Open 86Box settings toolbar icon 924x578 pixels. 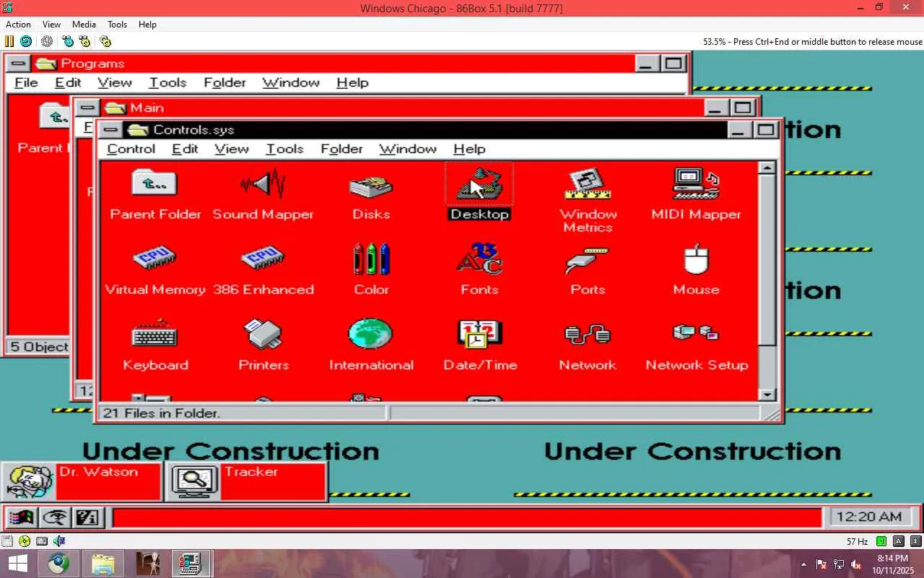105,41
